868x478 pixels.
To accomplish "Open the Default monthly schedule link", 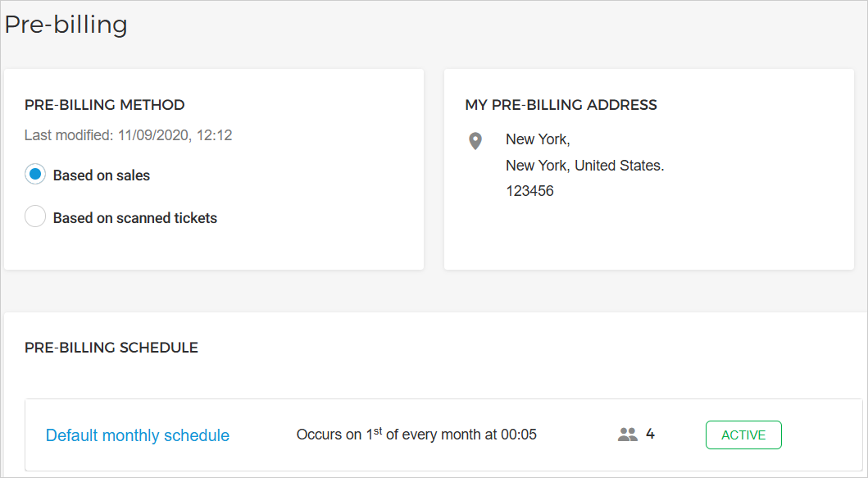I will point(138,435).
